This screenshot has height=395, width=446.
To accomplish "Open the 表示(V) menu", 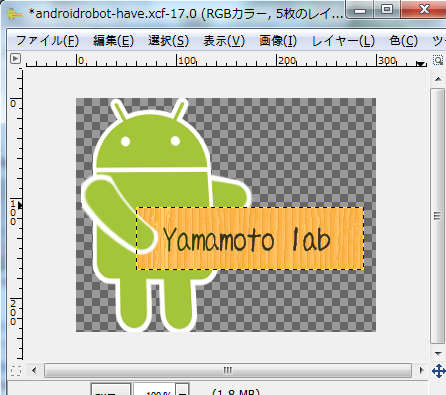I will click(224, 41).
